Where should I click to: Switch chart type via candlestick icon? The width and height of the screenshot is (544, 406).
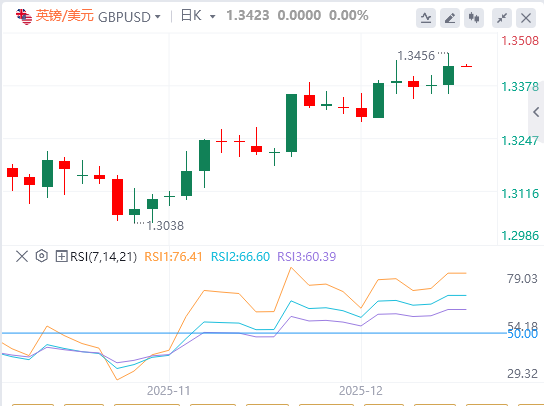click(474, 18)
